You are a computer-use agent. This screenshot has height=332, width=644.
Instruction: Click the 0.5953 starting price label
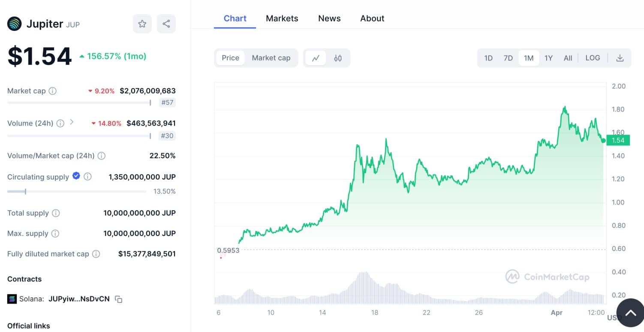pyautogui.click(x=228, y=251)
